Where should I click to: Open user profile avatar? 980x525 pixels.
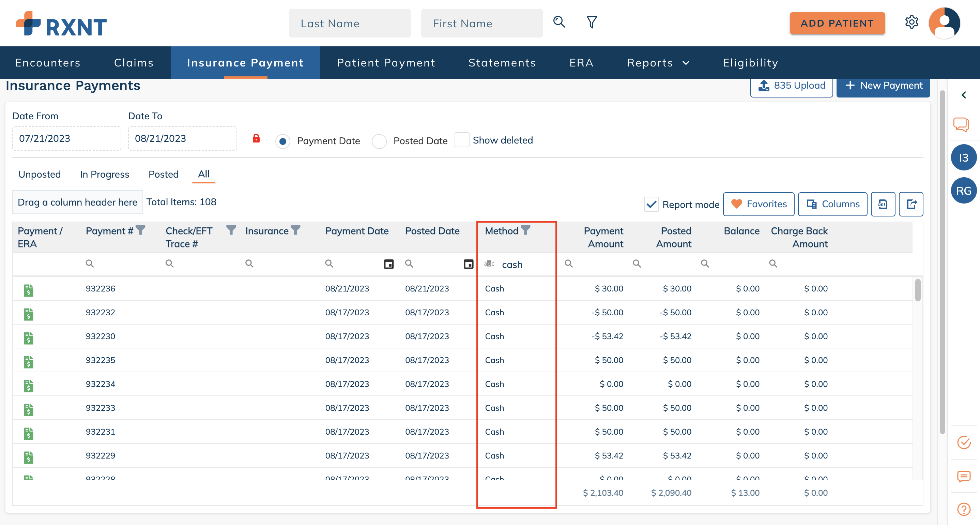944,23
